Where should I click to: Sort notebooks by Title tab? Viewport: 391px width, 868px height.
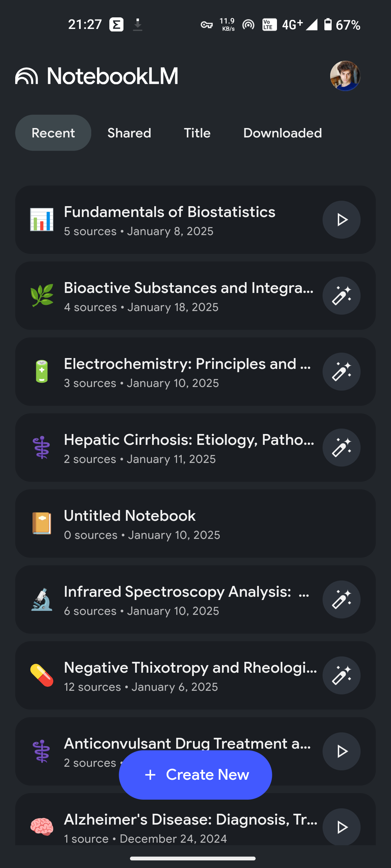pos(197,133)
